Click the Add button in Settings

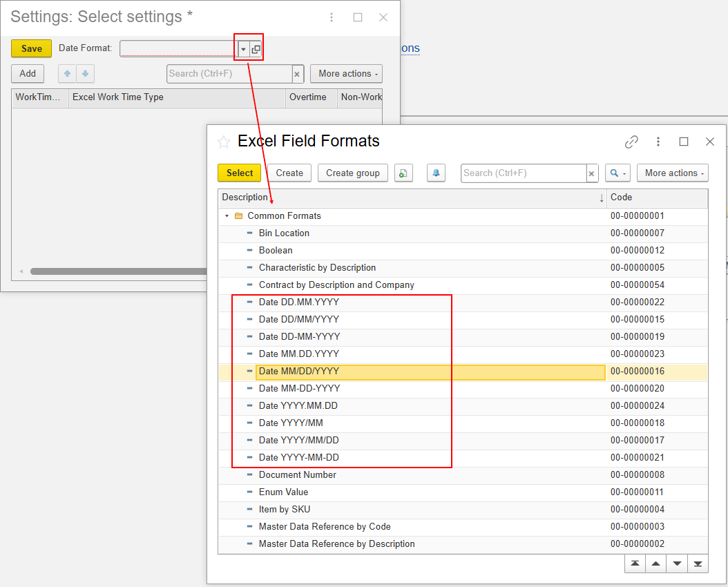(28, 73)
